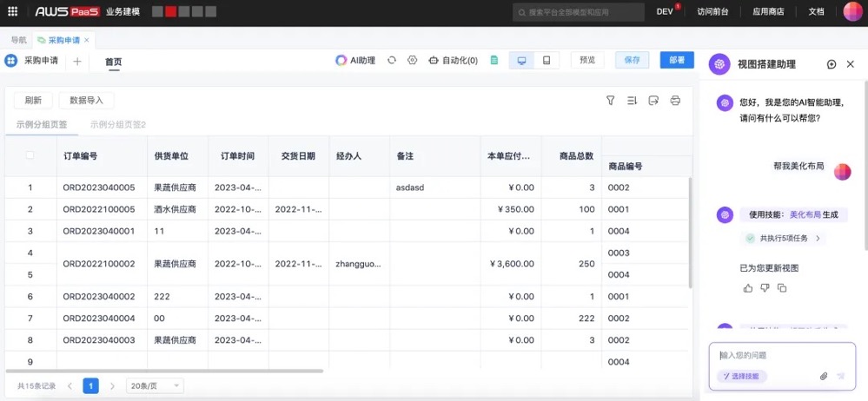The image size is (868, 401).
Task: Click the print icon above the table
Action: pos(675,101)
